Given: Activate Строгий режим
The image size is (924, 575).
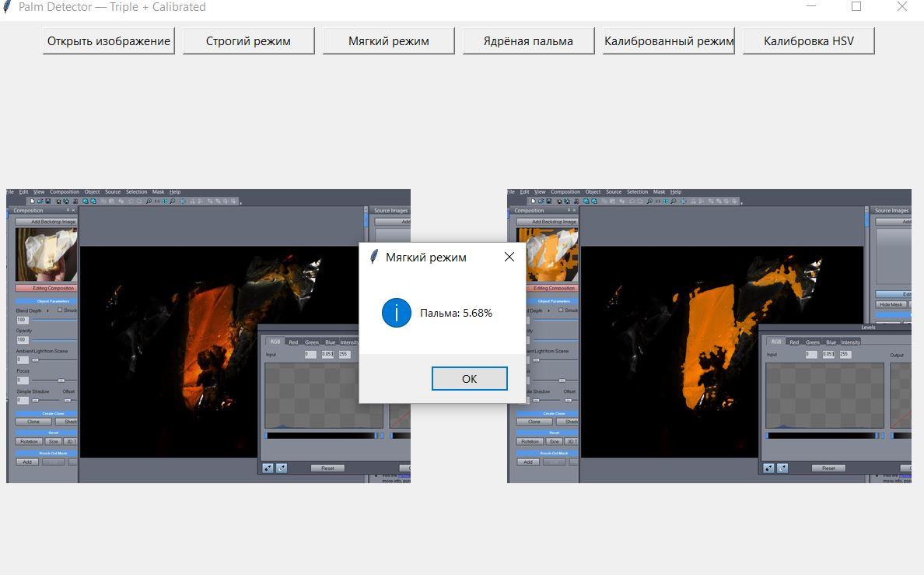Looking at the screenshot, I should [248, 41].
